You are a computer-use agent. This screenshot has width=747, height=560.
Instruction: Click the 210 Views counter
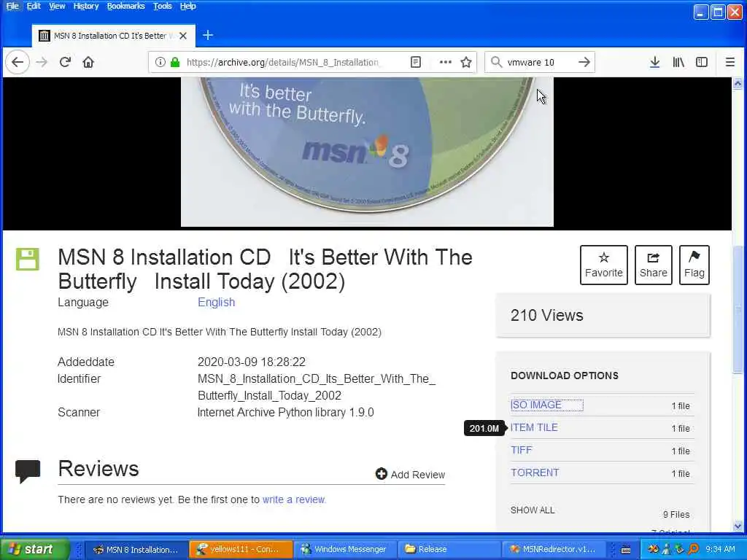pyautogui.click(x=547, y=315)
